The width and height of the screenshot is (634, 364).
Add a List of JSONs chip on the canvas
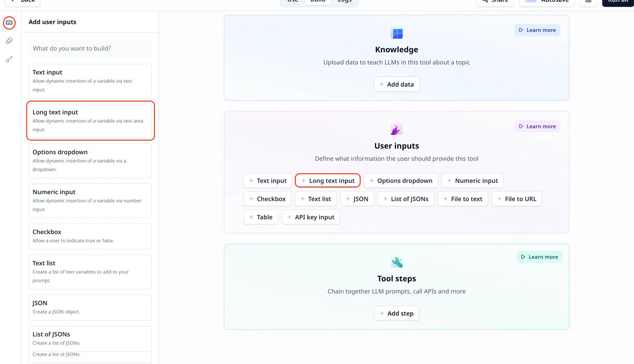[x=406, y=199]
